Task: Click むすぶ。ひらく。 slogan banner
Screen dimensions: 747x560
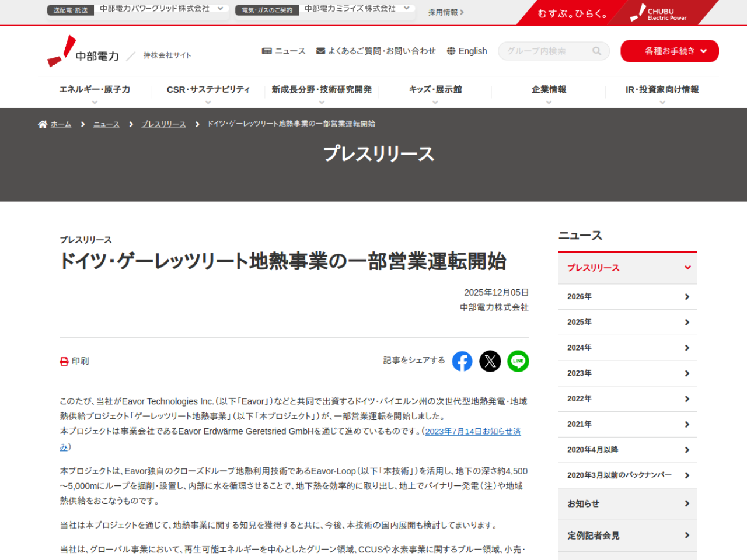Action: pyautogui.click(x=572, y=13)
